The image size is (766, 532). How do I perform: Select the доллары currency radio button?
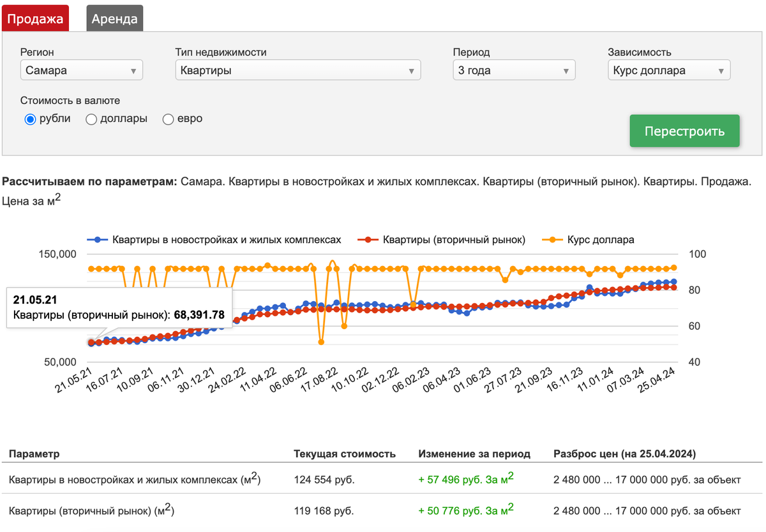click(91, 119)
